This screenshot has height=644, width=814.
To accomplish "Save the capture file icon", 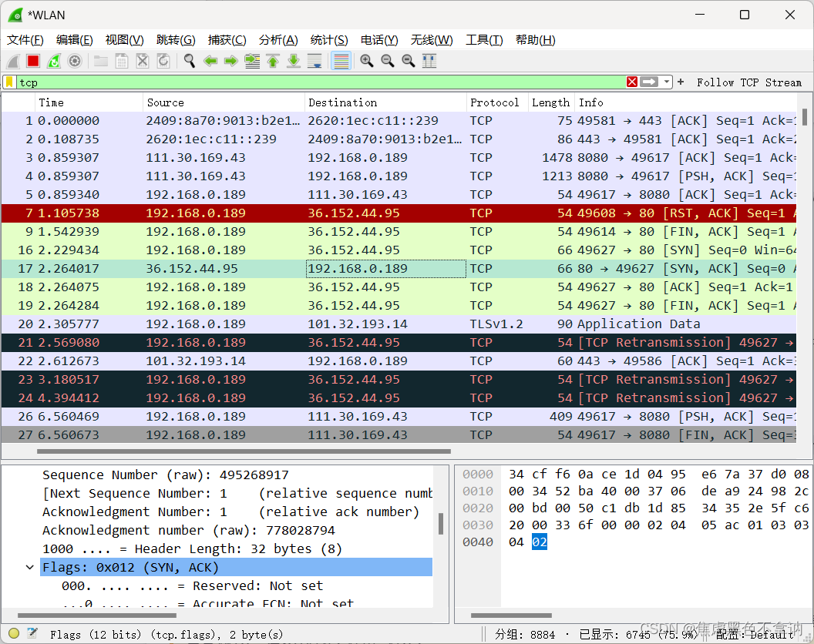I will point(122,61).
